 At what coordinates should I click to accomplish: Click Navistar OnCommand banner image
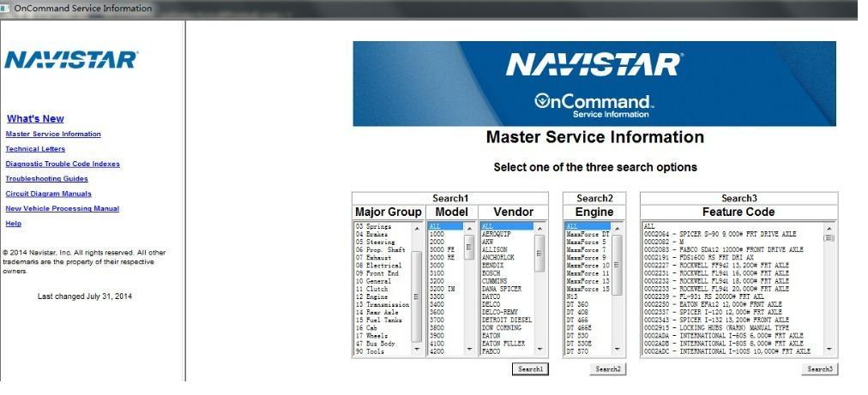click(x=594, y=83)
